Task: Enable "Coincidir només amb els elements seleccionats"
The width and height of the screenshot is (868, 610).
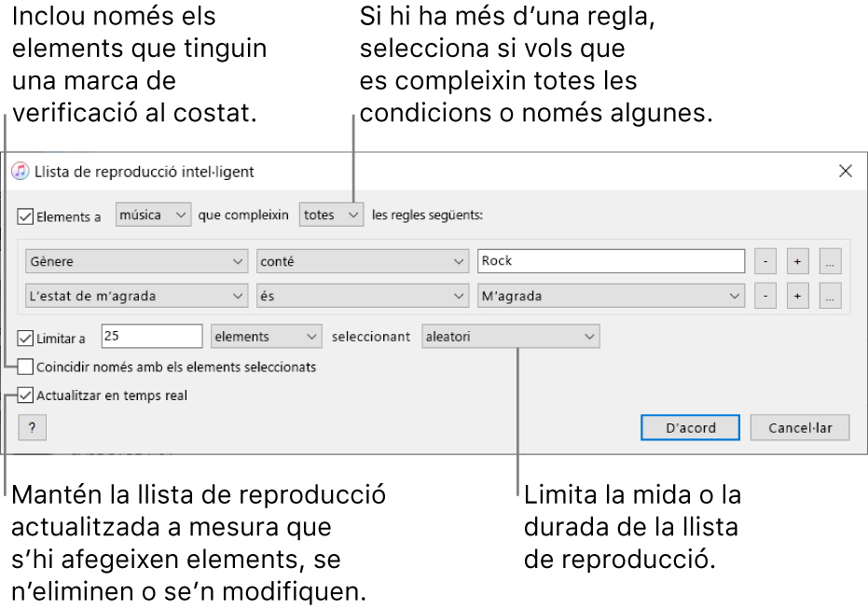Action: (x=25, y=367)
